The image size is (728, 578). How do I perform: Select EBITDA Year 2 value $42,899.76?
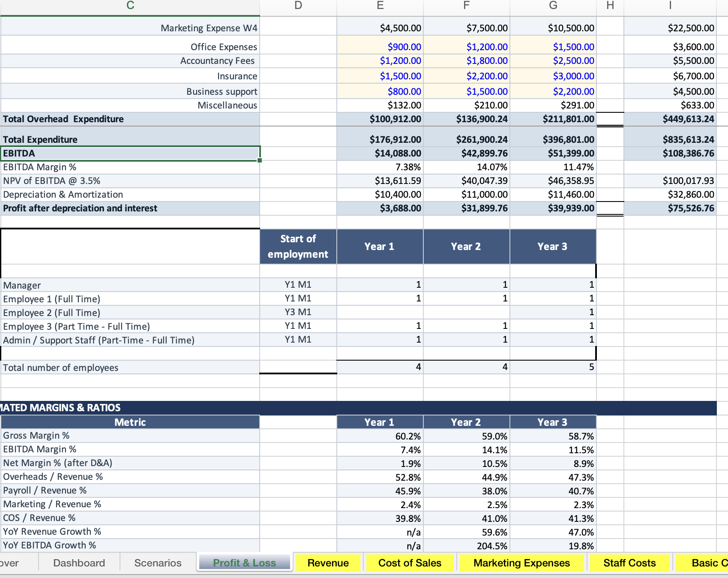(x=467, y=154)
